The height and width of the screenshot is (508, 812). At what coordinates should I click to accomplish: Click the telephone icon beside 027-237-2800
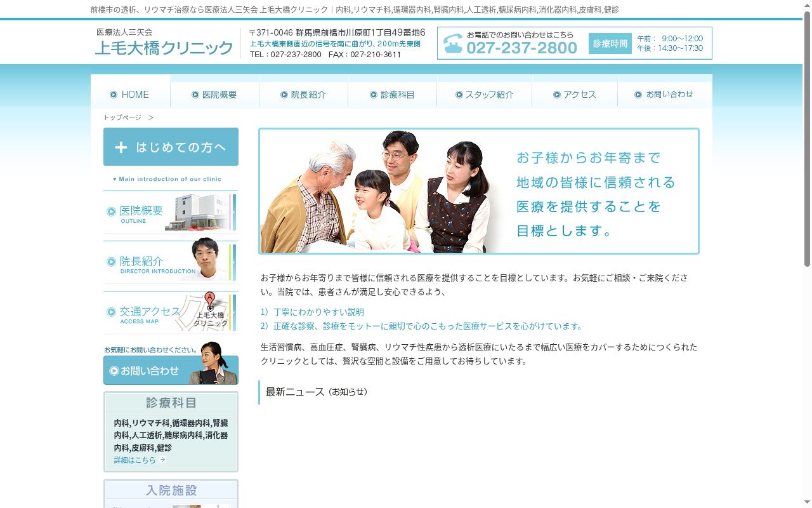pos(453,43)
